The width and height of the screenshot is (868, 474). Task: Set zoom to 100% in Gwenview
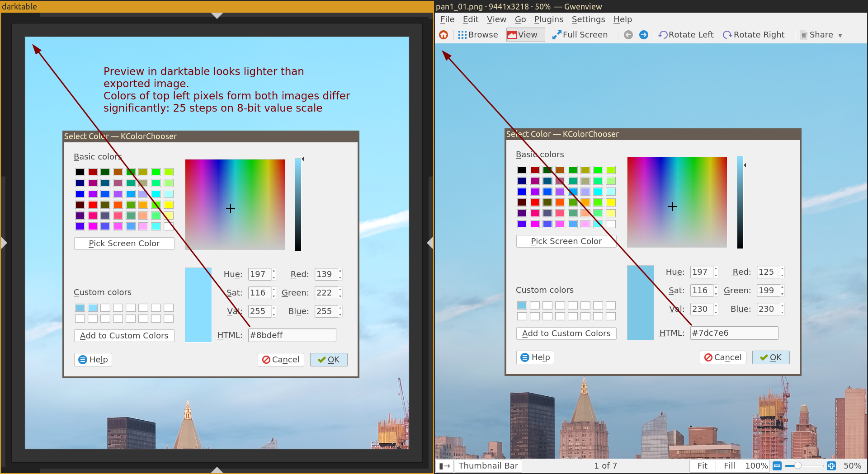click(756, 466)
